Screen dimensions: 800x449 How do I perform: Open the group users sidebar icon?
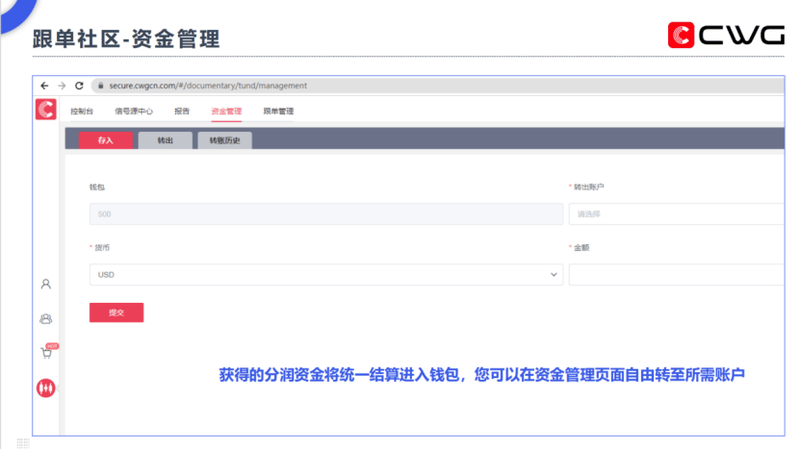pyautogui.click(x=46, y=319)
